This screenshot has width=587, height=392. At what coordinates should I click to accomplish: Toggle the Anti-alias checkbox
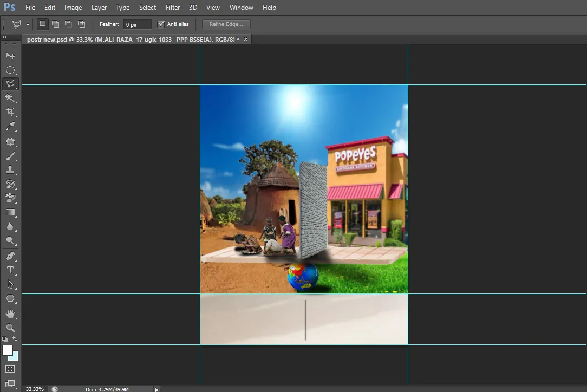(161, 24)
